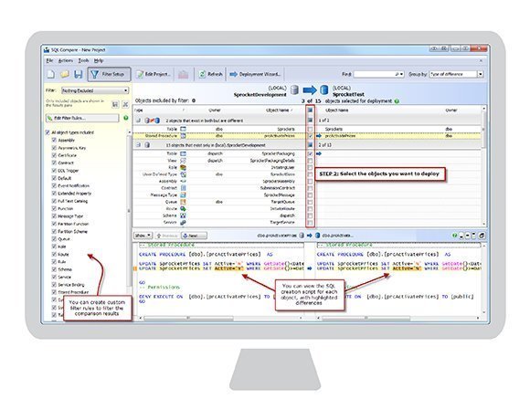Refresh the comparison results
This screenshot has height=420, width=530.
(210, 74)
